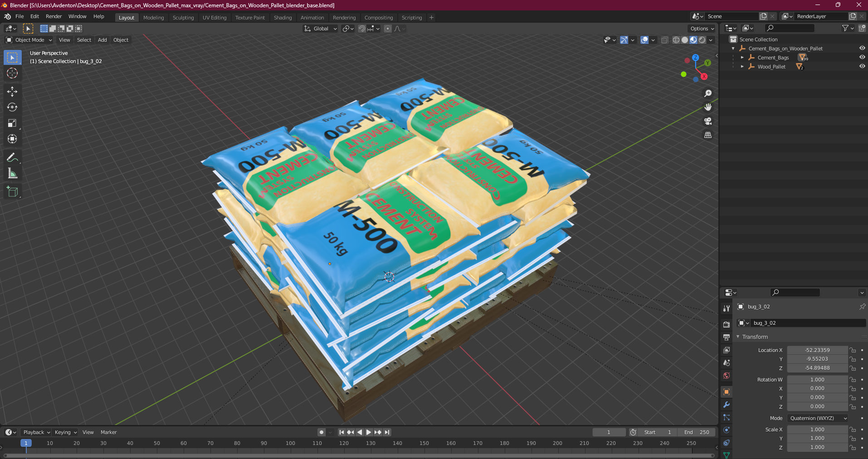The height and width of the screenshot is (459, 868).
Task: Hide Cement_Bags_on_Wooden_Pallet collection with eye
Action: (x=862, y=48)
